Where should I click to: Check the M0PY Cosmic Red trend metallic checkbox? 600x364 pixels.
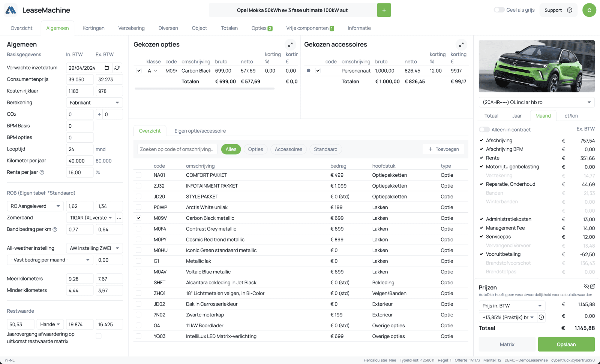(139, 239)
